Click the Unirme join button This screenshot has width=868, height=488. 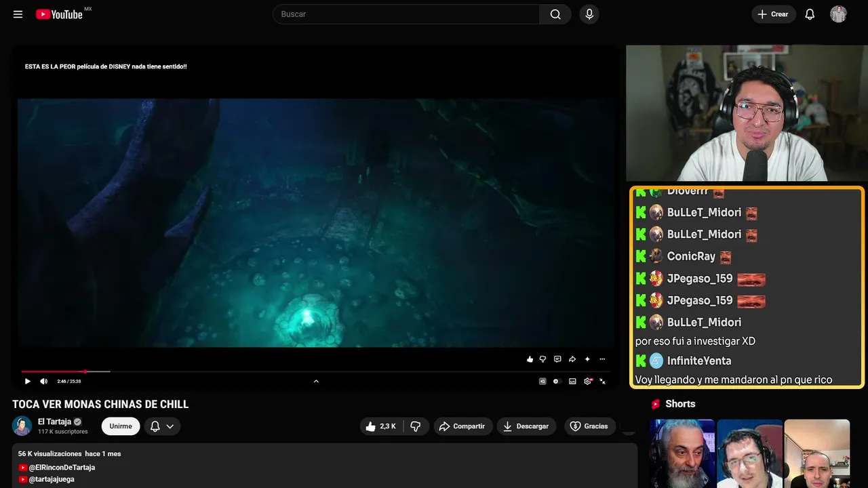pos(121,426)
